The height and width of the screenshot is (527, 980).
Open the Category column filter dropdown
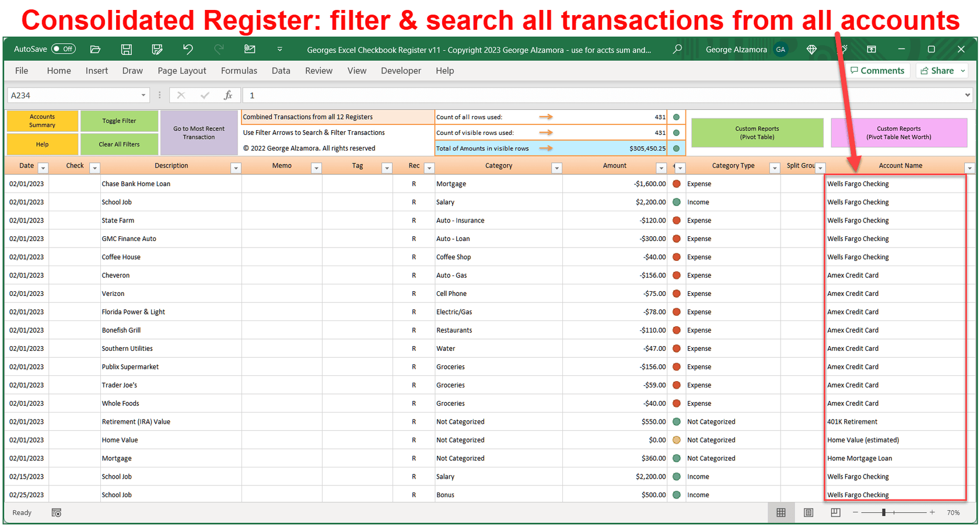[x=557, y=167]
